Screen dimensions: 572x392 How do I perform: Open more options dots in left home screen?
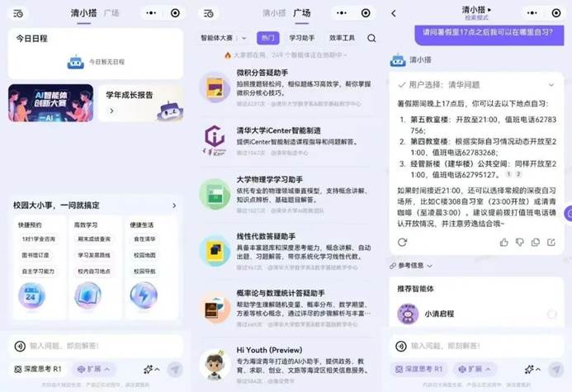click(151, 13)
